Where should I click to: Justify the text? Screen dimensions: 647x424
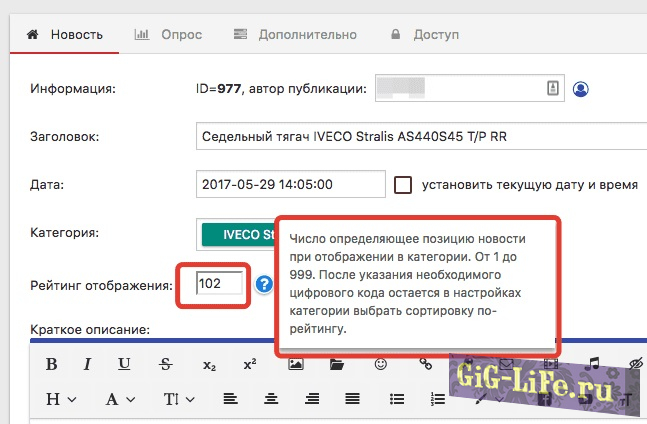(352, 399)
